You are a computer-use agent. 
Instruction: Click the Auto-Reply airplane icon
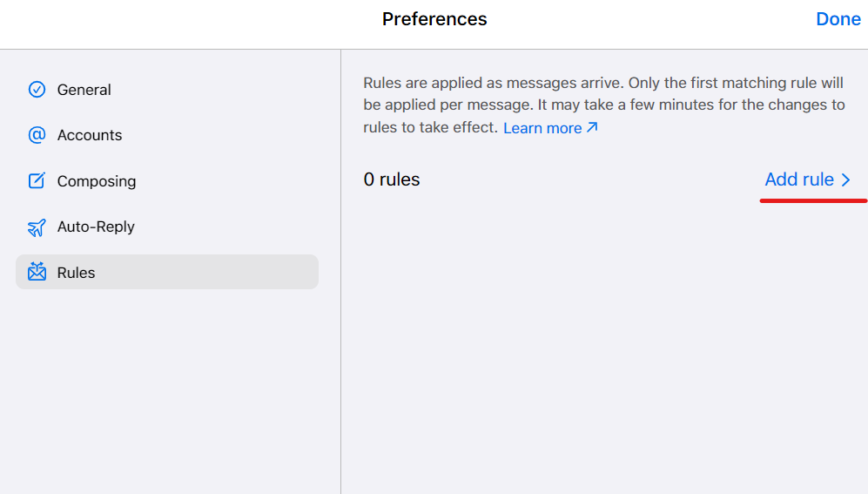pos(37,227)
